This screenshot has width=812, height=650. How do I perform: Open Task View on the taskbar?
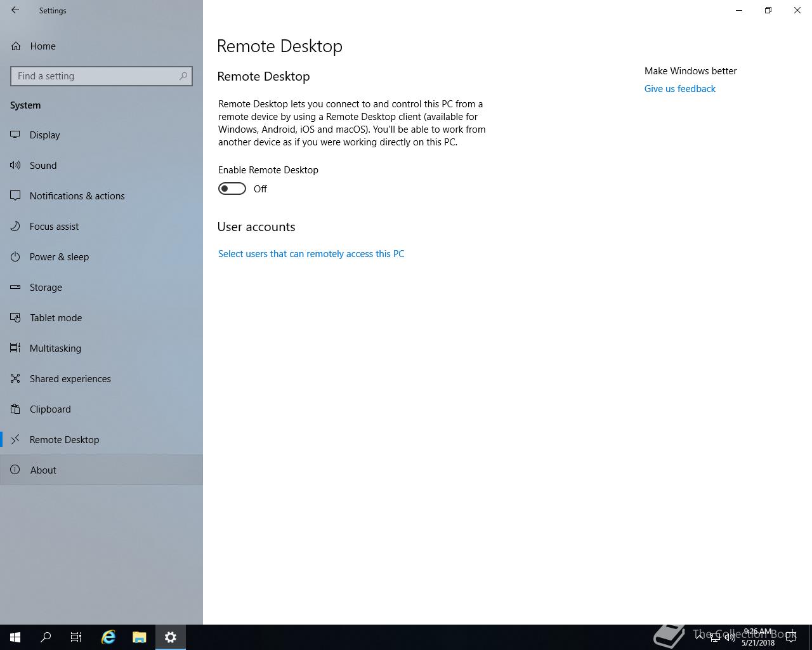click(x=76, y=637)
